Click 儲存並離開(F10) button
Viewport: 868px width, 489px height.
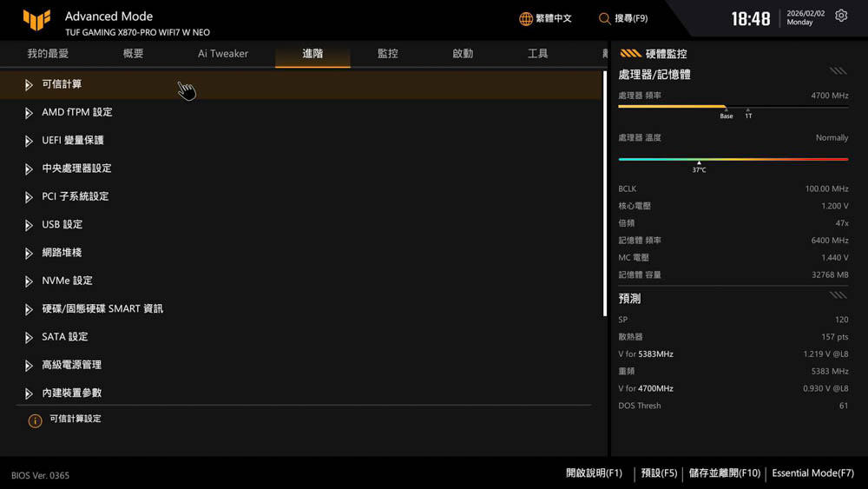coord(724,473)
